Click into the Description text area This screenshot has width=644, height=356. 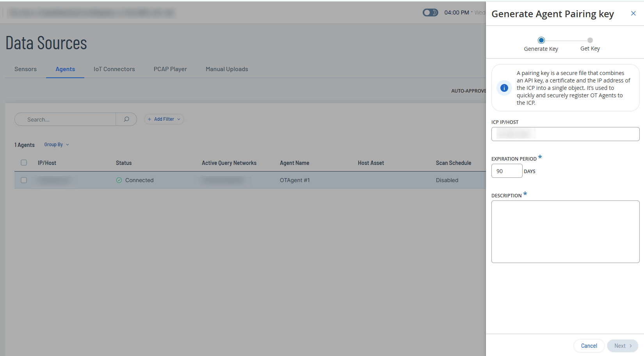pyautogui.click(x=565, y=231)
